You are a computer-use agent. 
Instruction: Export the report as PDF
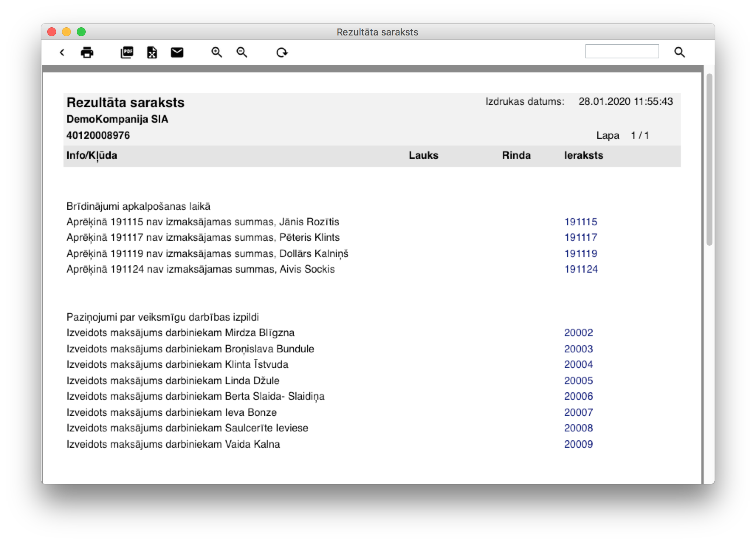(x=127, y=52)
